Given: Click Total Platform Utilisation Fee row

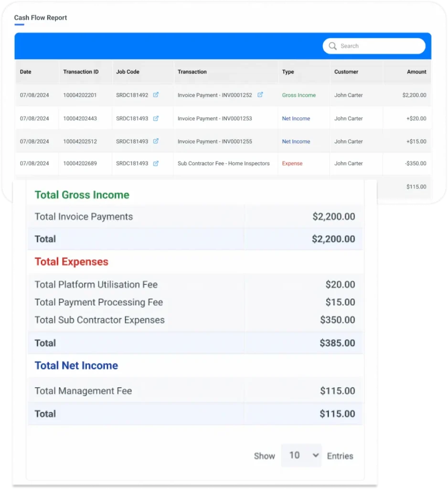Looking at the screenshot, I should [195, 285].
